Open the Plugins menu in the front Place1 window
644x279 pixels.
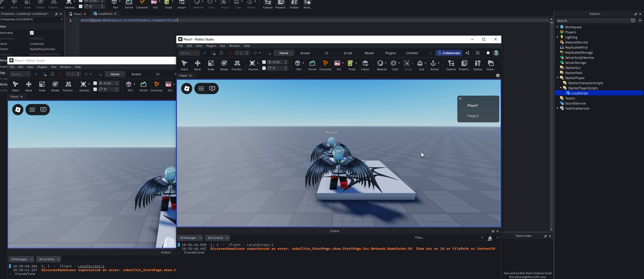pyautogui.click(x=211, y=46)
